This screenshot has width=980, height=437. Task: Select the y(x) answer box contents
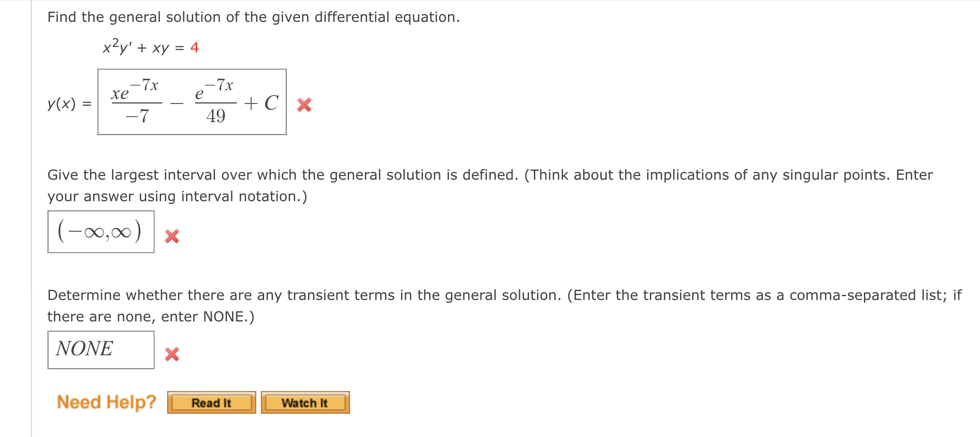click(192, 103)
